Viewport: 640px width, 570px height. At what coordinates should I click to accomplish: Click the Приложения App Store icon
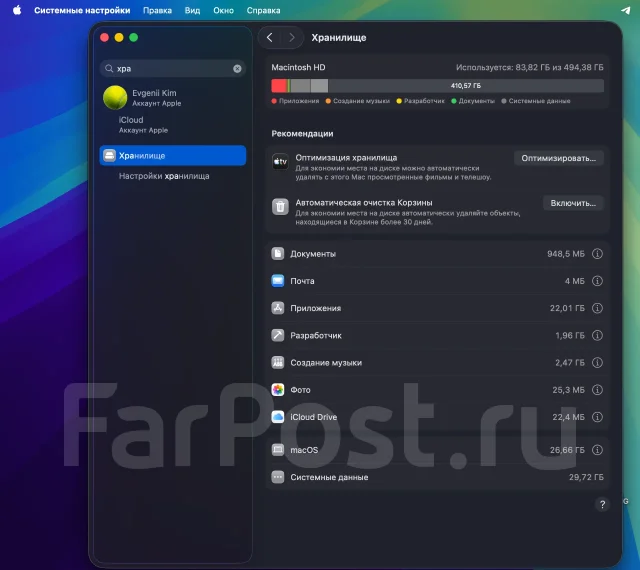tap(278, 308)
